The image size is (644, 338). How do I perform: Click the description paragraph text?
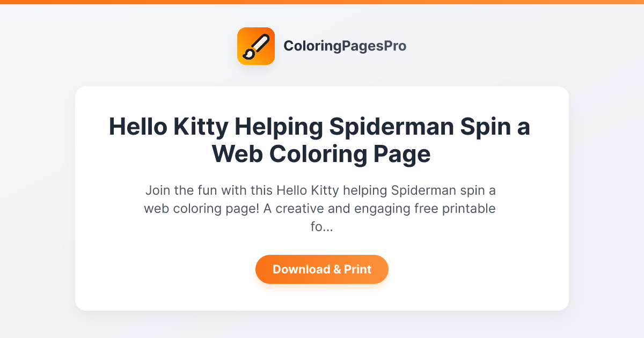pyautogui.click(x=320, y=208)
